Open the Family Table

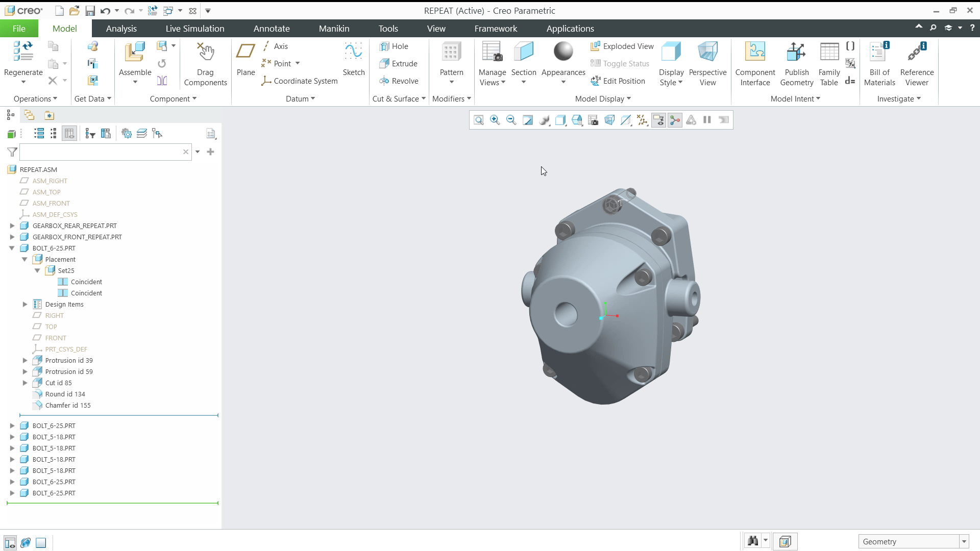click(x=829, y=64)
